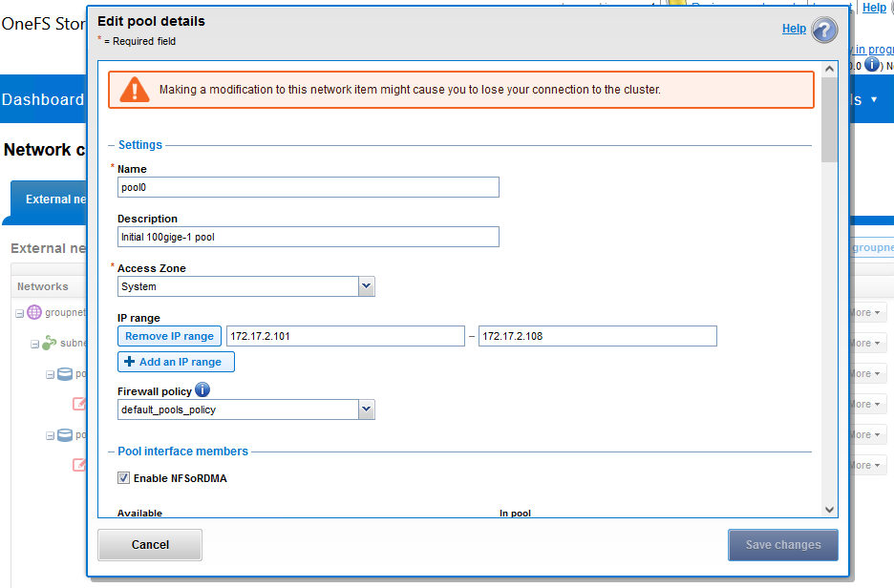Open the Dashboard menu
This screenshot has width=894, height=588.
coord(43,100)
